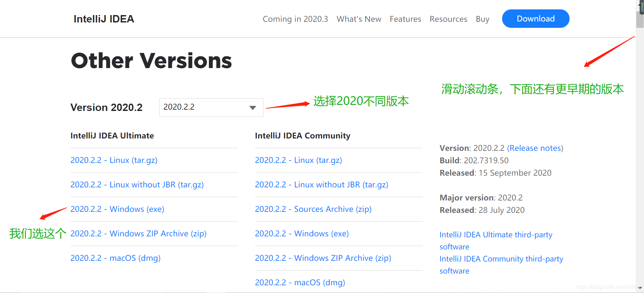Open the Coming in 2020.3 page
The width and height of the screenshot is (644, 293).
pos(295,19)
